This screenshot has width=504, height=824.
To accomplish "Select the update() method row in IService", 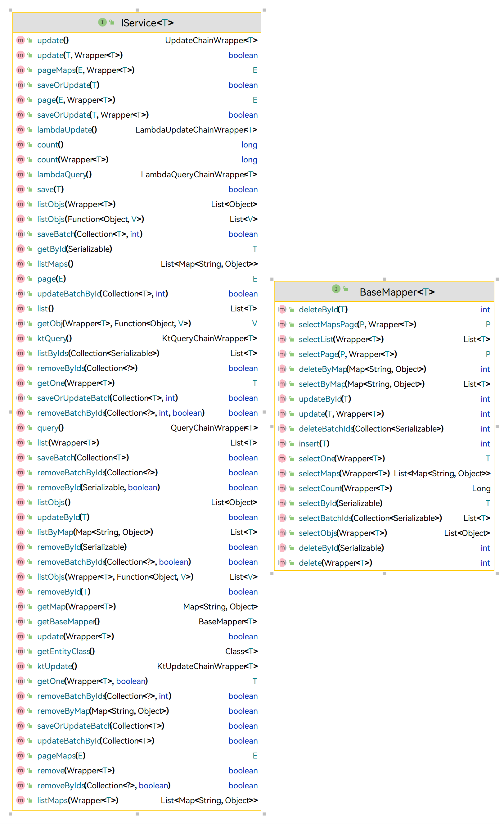I will pos(137,40).
